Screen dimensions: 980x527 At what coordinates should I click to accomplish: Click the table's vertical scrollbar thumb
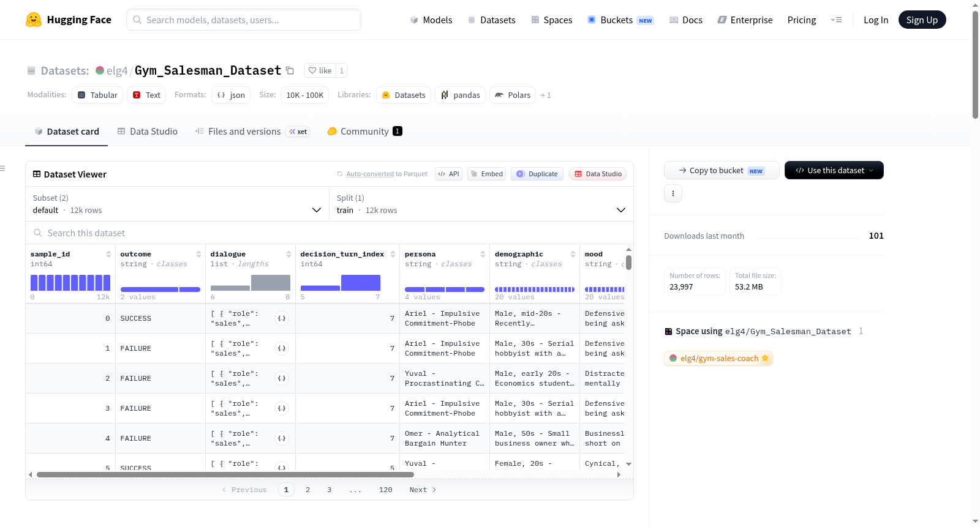[x=628, y=263]
